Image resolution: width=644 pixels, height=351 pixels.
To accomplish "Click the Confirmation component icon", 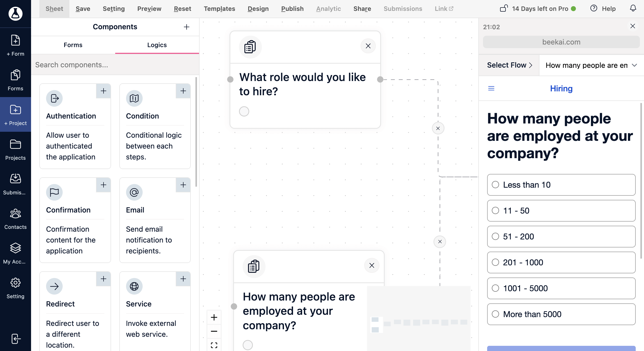I will (x=54, y=192).
